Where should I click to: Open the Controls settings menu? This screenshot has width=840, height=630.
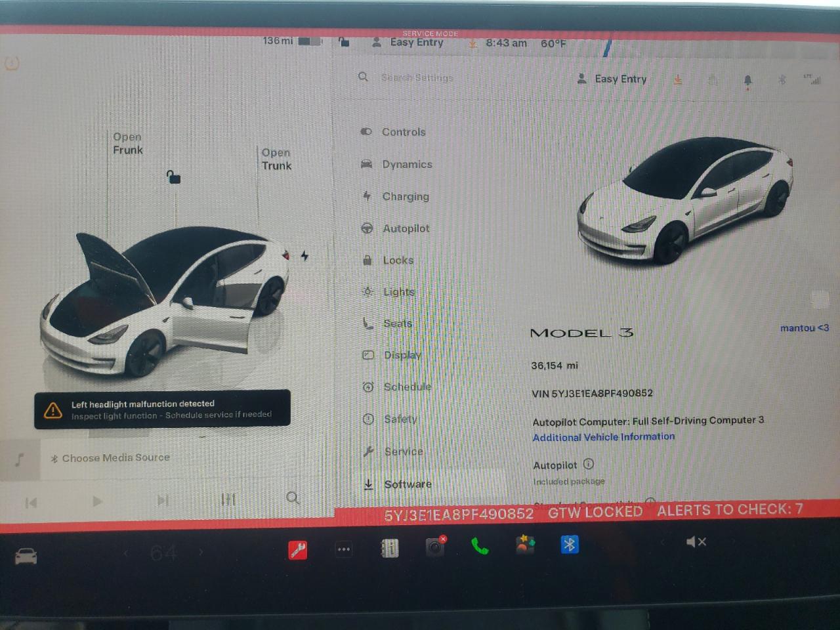[x=394, y=132]
